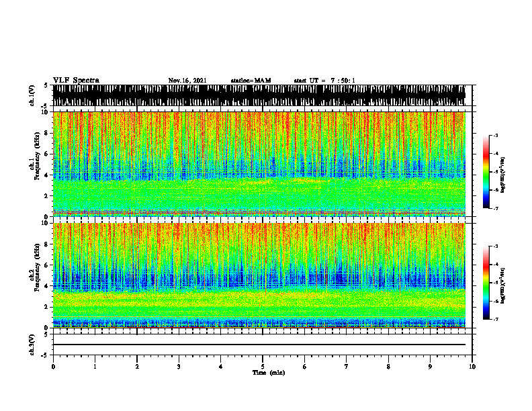
Task: Click time axis tick label '4'
Action: tap(221, 367)
